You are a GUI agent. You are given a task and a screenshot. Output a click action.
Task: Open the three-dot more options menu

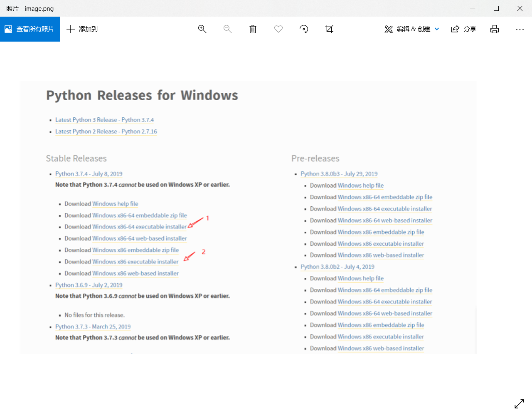point(520,29)
